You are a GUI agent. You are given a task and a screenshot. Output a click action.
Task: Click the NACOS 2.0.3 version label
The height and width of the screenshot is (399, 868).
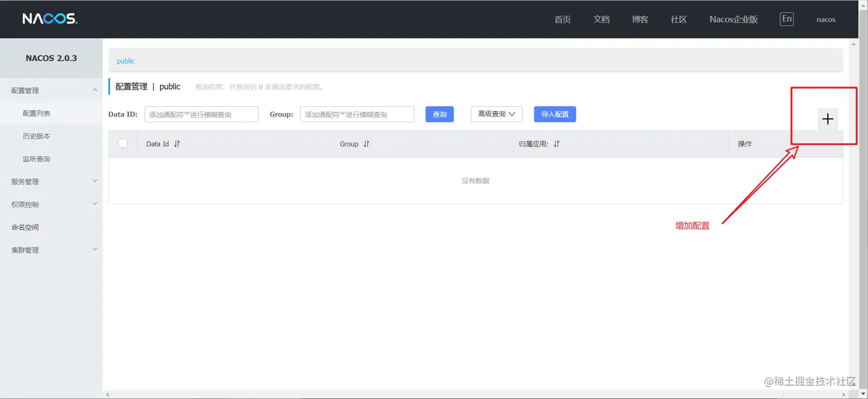(51, 59)
